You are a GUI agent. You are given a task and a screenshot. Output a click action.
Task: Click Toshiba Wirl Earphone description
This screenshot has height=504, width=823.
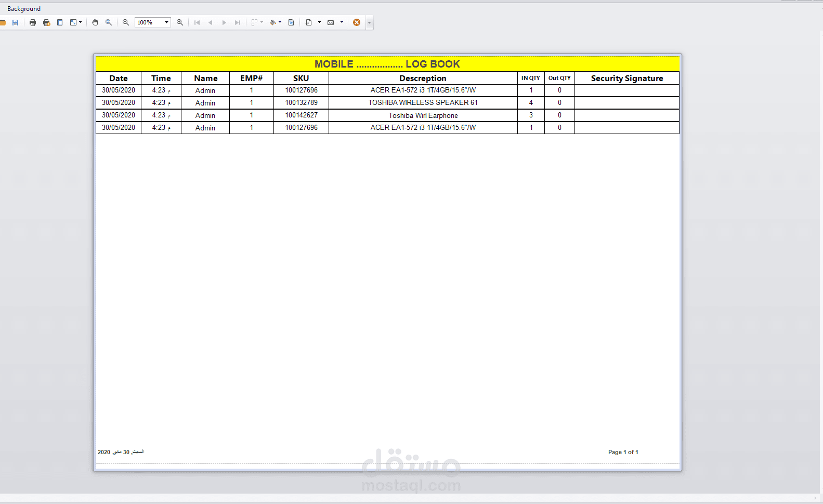tap(423, 115)
